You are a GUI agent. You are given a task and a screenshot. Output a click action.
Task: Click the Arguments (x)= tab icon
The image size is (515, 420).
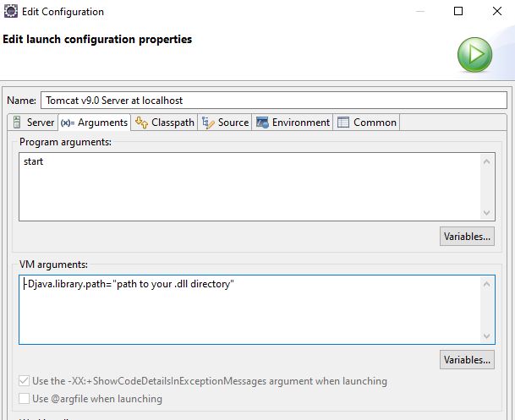68,123
